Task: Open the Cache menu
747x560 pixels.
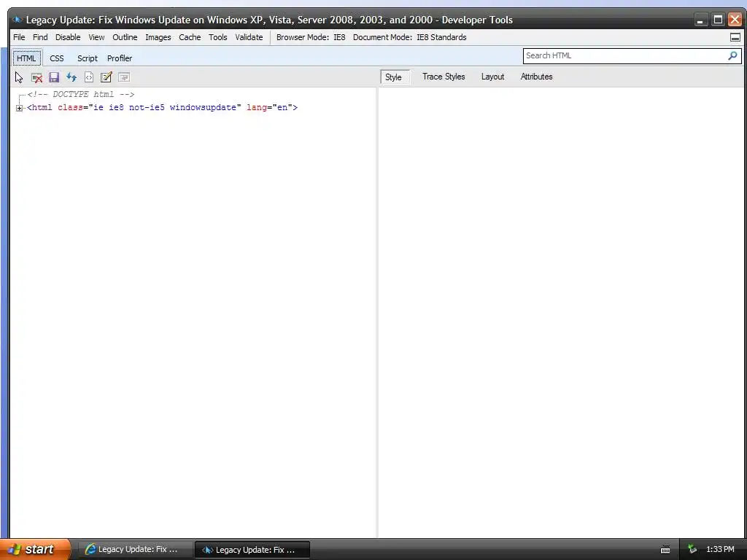Action: pyautogui.click(x=190, y=37)
